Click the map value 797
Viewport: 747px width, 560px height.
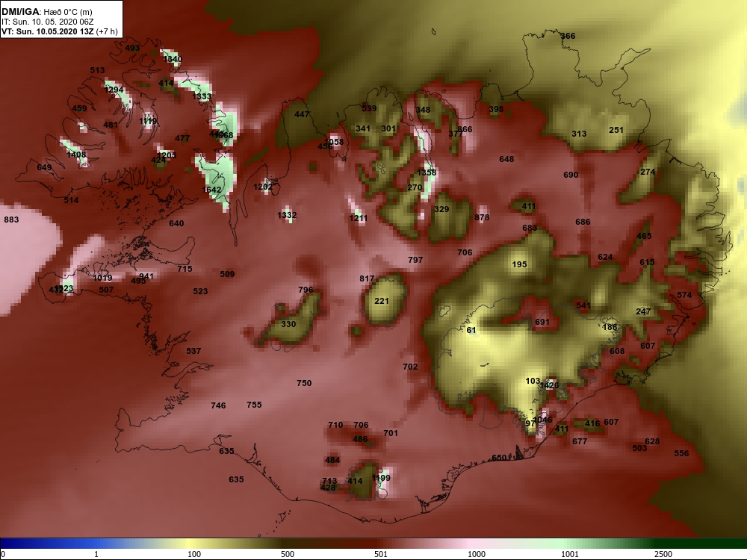[415, 260]
